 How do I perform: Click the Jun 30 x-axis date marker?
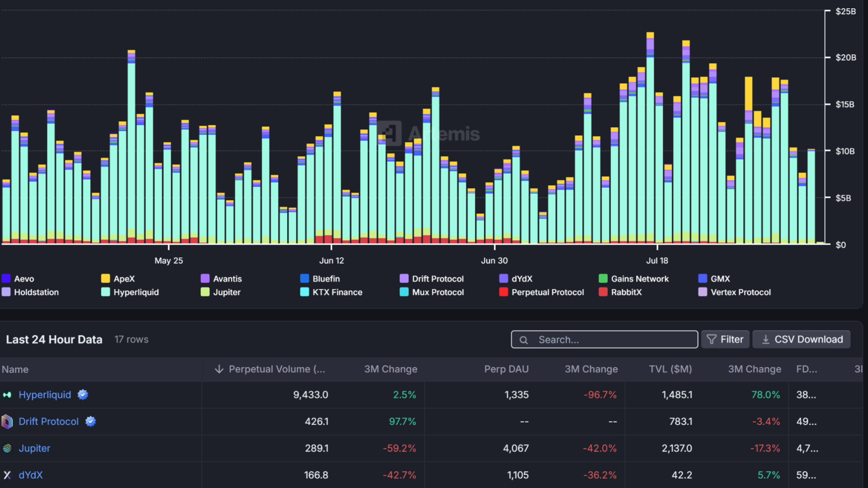(x=494, y=261)
